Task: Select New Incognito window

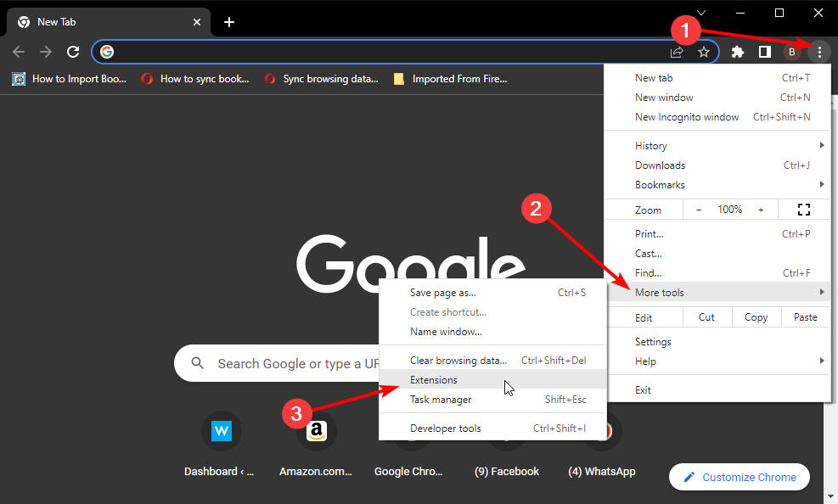Action: click(717, 117)
